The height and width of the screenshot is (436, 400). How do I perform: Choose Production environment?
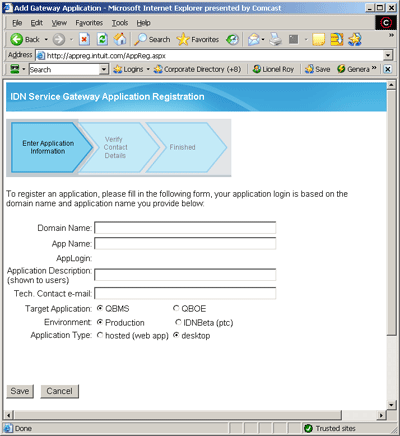100,322
